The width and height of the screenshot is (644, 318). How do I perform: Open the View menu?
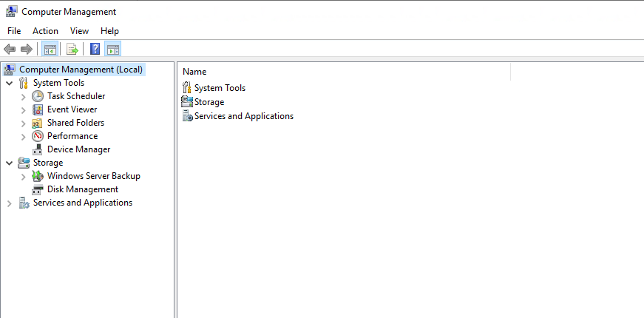click(x=79, y=31)
